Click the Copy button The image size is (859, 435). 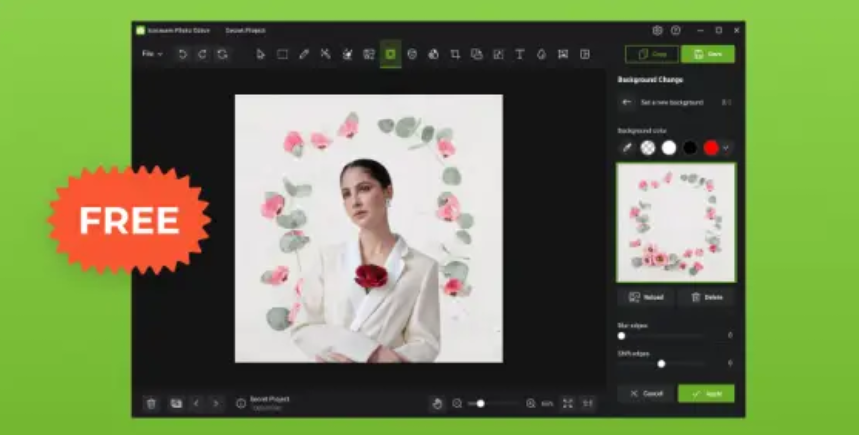652,54
